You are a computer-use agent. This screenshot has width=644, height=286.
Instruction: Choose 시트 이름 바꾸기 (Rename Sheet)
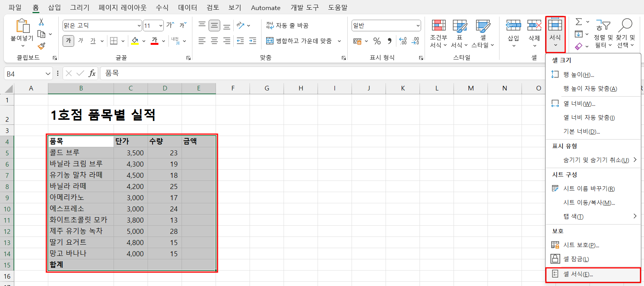593,189
